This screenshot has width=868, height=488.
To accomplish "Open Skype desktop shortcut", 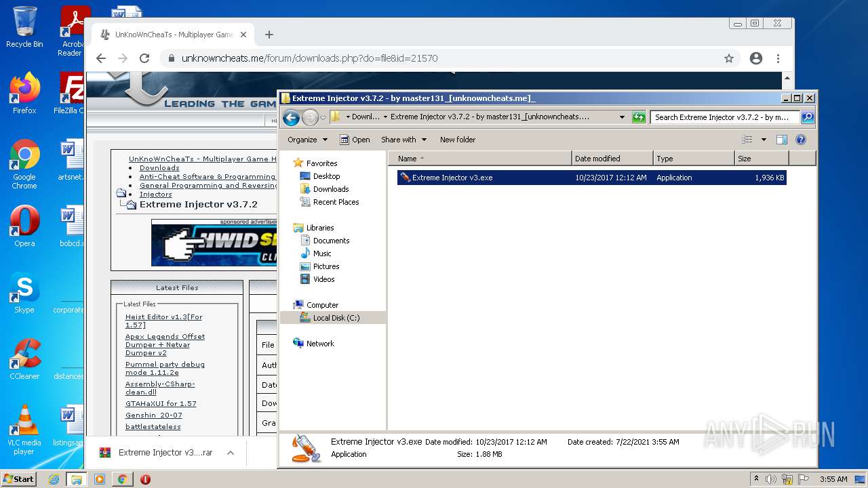I will (x=24, y=293).
